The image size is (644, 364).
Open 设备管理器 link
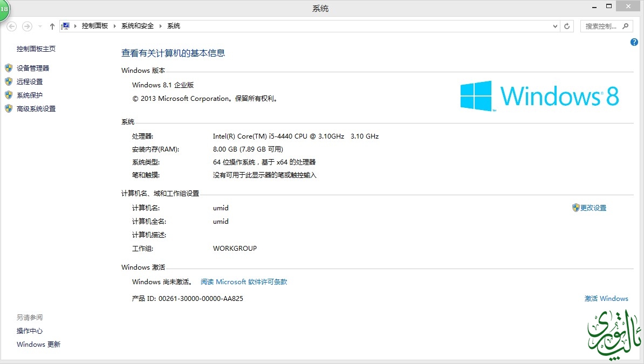click(33, 68)
